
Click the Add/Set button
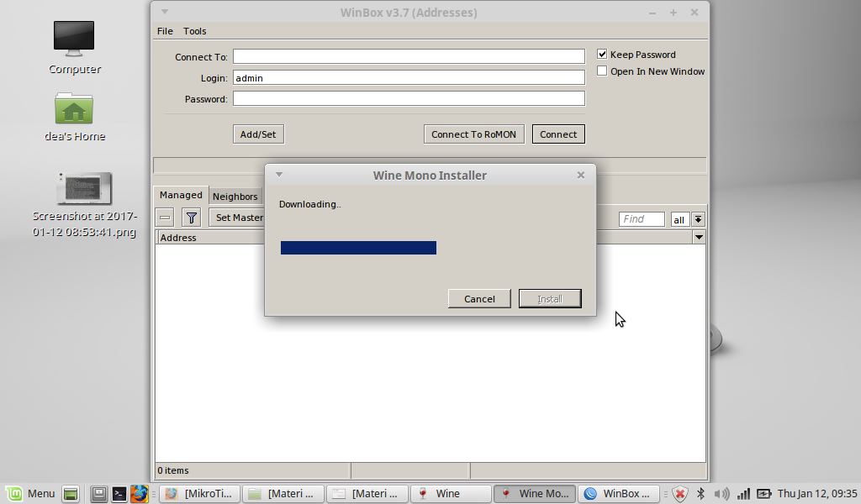point(258,134)
